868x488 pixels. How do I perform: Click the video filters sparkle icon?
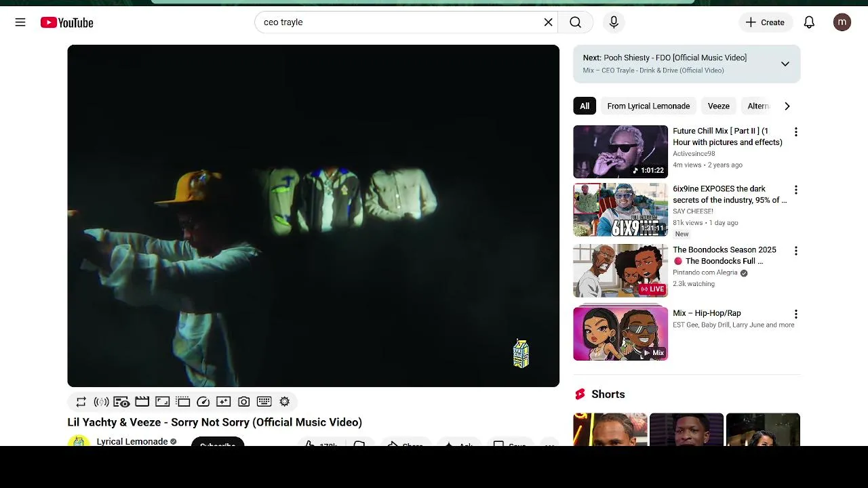223,402
